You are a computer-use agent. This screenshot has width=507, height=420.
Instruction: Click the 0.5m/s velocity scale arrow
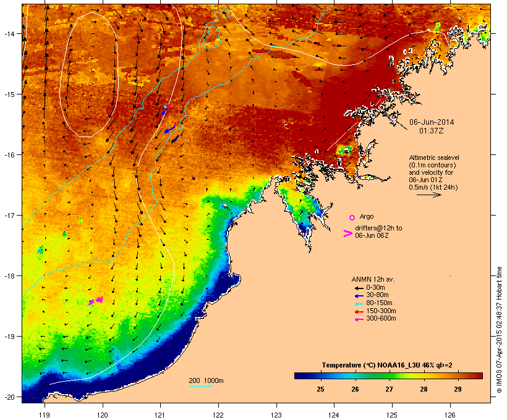click(x=428, y=195)
